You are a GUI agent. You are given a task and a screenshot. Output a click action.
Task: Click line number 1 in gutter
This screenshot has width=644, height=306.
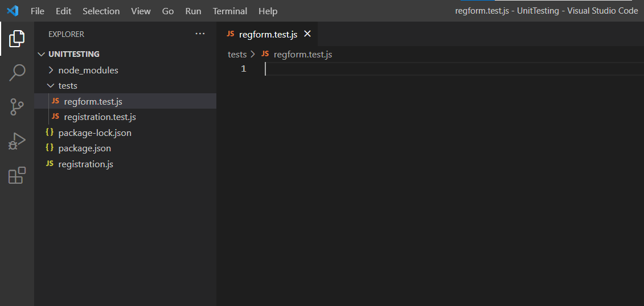point(244,69)
